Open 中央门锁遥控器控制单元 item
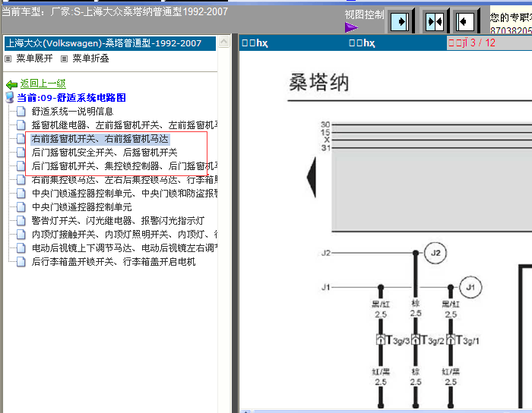532x413 pixels. pos(81,207)
